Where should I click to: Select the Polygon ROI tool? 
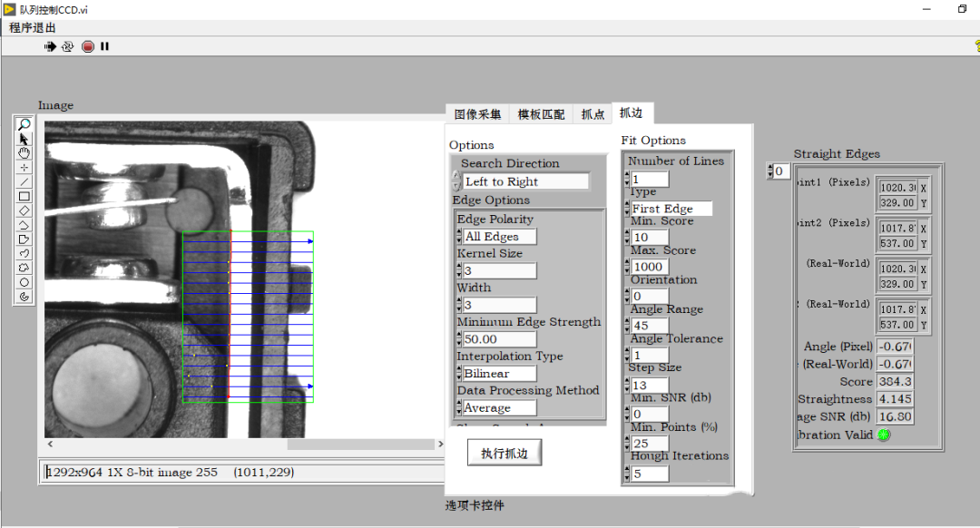coord(24,240)
